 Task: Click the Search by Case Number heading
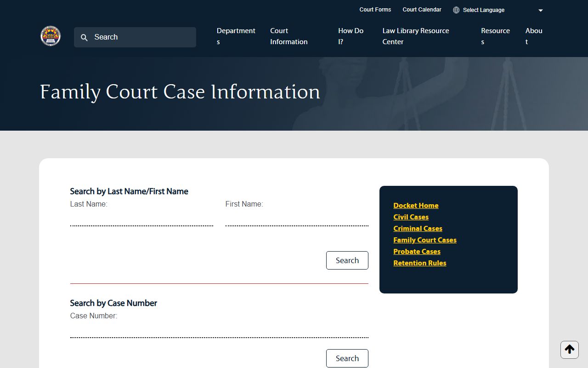(113, 303)
